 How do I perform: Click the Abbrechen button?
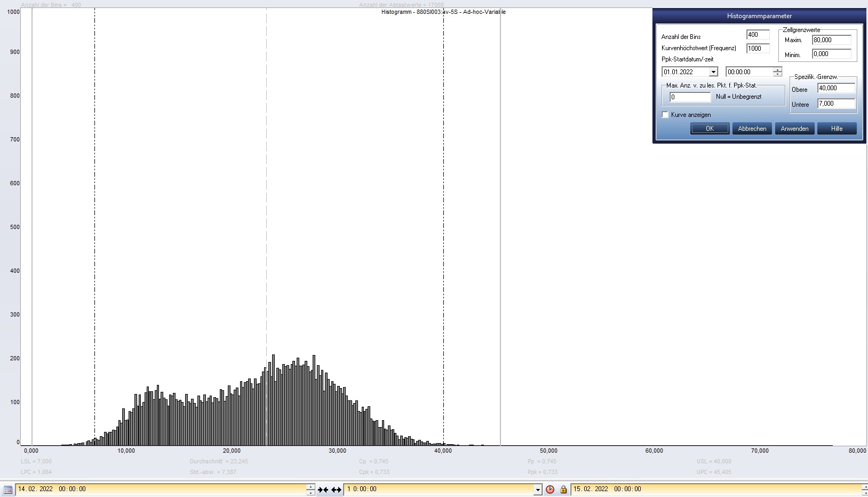tap(752, 129)
